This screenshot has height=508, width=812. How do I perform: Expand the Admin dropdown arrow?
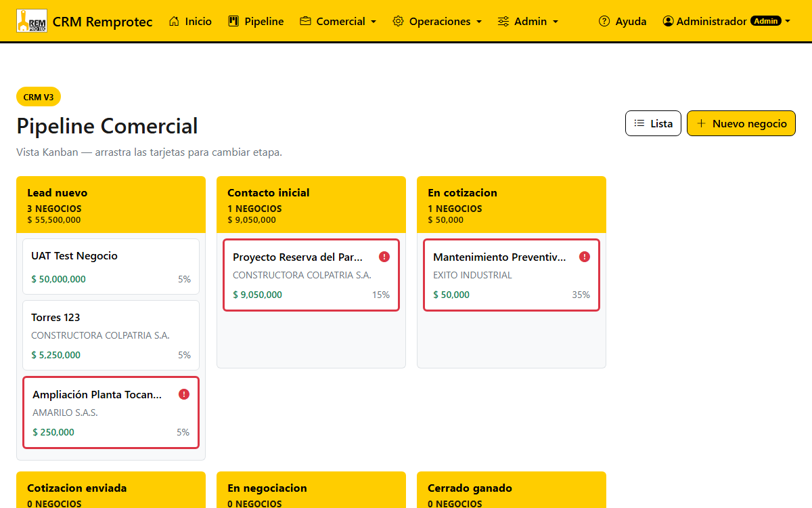pyautogui.click(x=556, y=22)
